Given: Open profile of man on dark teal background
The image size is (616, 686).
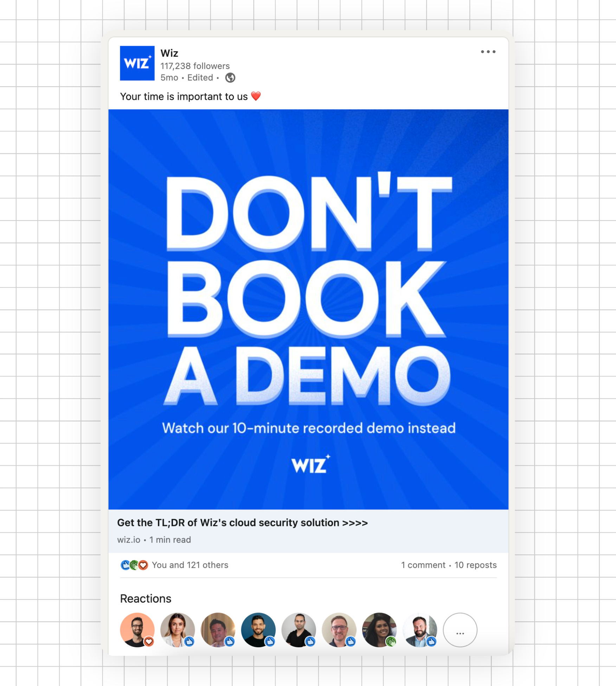Looking at the screenshot, I should 258,630.
